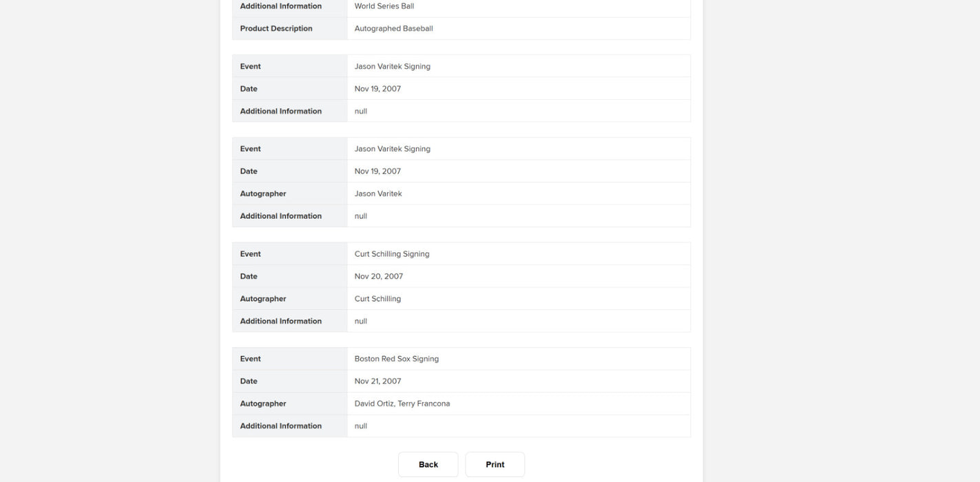Click the Event label of Boston Red Sox Signing
Image resolution: width=980 pixels, height=482 pixels.
251,359
